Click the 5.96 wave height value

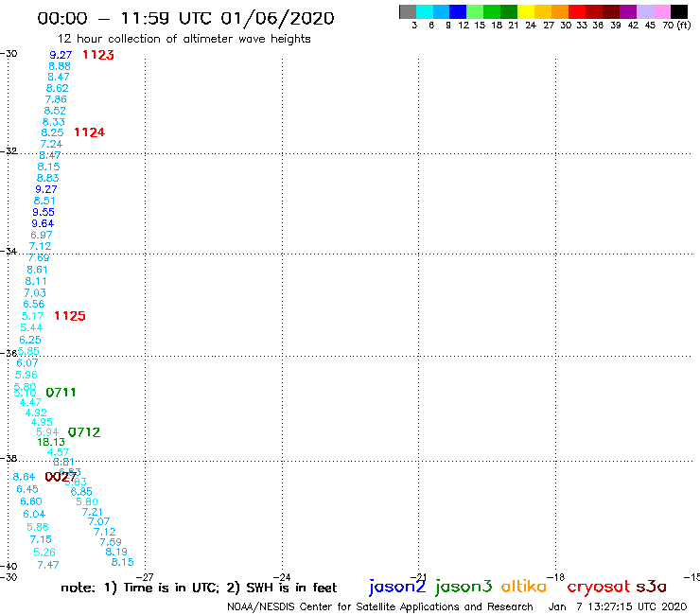point(26,375)
